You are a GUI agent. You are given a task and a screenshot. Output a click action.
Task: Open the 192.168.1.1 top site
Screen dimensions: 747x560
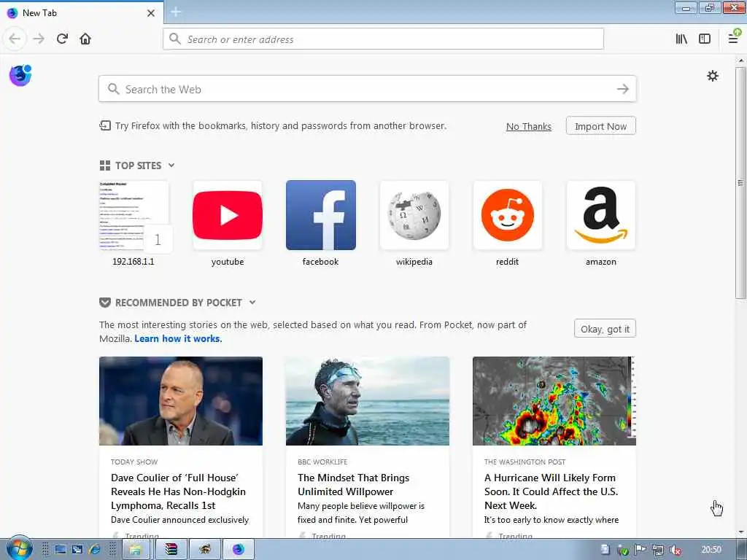(x=133, y=223)
